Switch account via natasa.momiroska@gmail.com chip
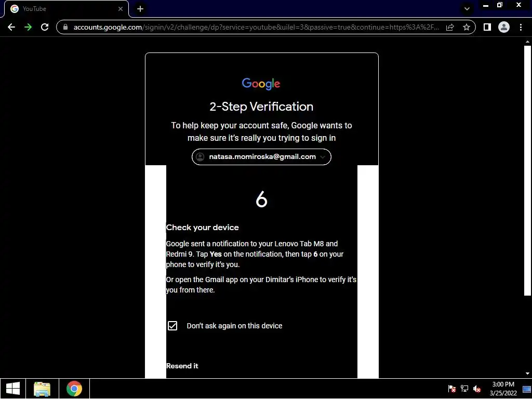The width and height of the screenshot is (532, 399). pos(261,157)
